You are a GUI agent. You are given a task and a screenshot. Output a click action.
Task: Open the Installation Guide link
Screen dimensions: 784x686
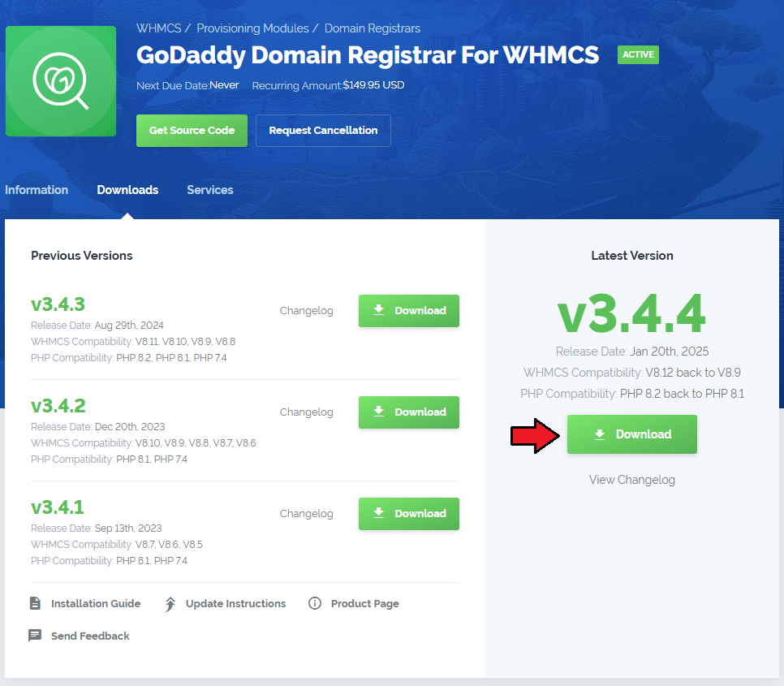click(x=96, y=603)
